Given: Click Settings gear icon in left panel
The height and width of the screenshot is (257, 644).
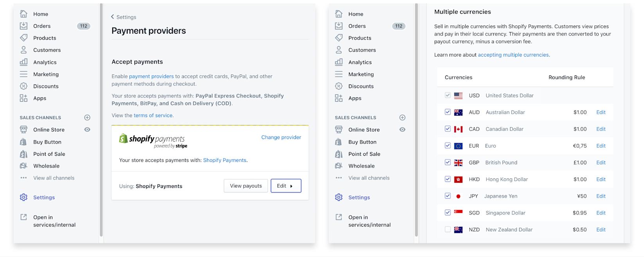Looking at the screenshot, I should [23, 197].
